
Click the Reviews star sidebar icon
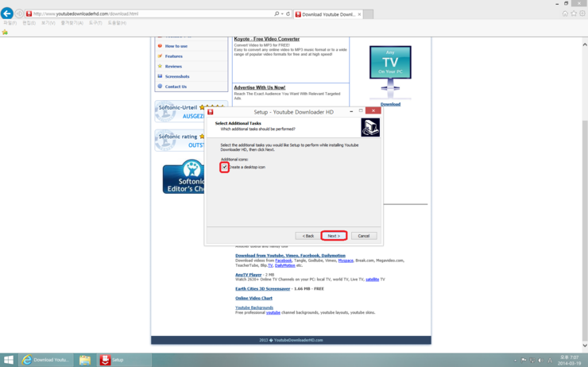coord(161,66)
